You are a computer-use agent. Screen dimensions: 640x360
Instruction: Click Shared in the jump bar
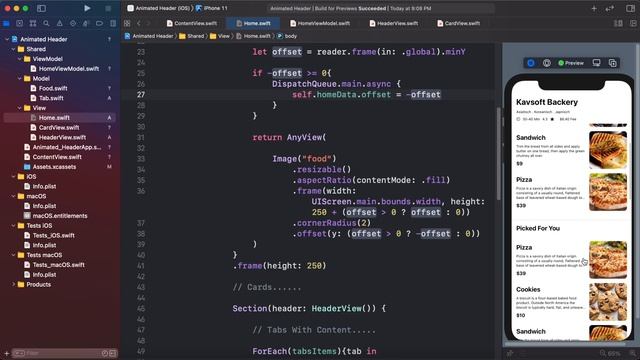191,36
